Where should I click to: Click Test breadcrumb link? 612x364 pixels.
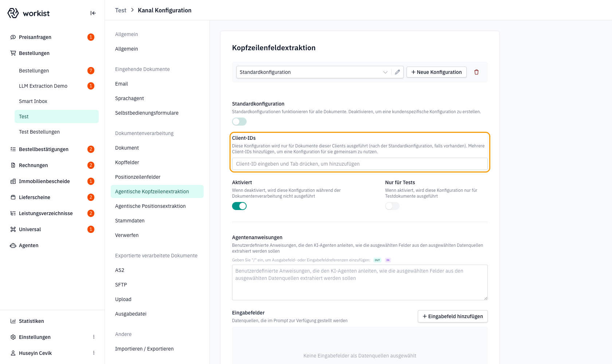pos(121,10)
